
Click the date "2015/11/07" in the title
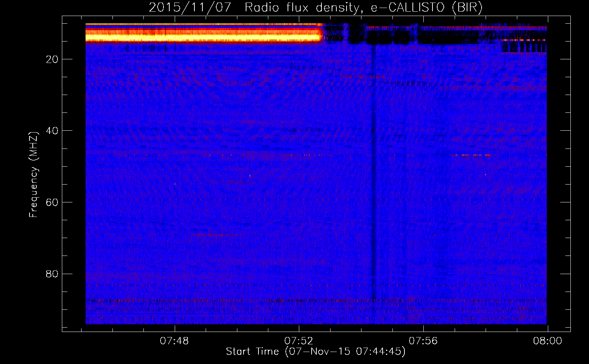(190, 8)
